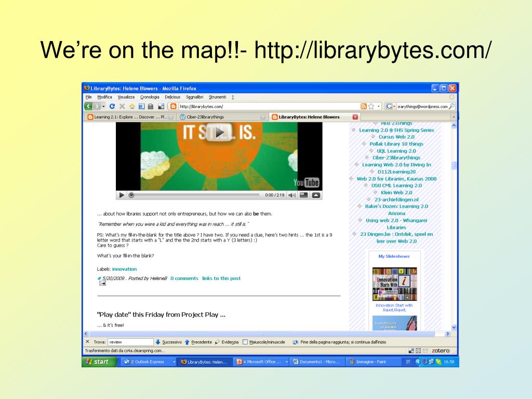
Task: Switch to the Learning 2.1 Explore tab
Action: 130,117
